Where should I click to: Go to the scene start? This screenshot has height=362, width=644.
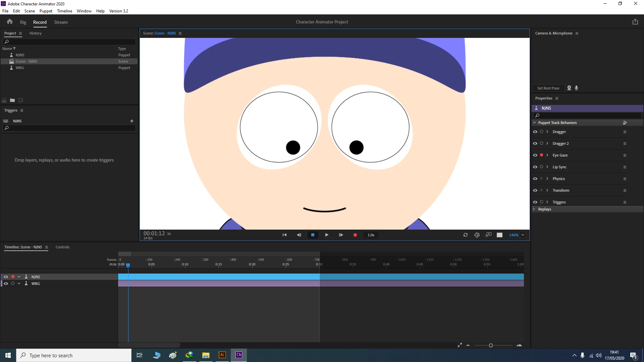pyautogui.click(x=284, y=235)
